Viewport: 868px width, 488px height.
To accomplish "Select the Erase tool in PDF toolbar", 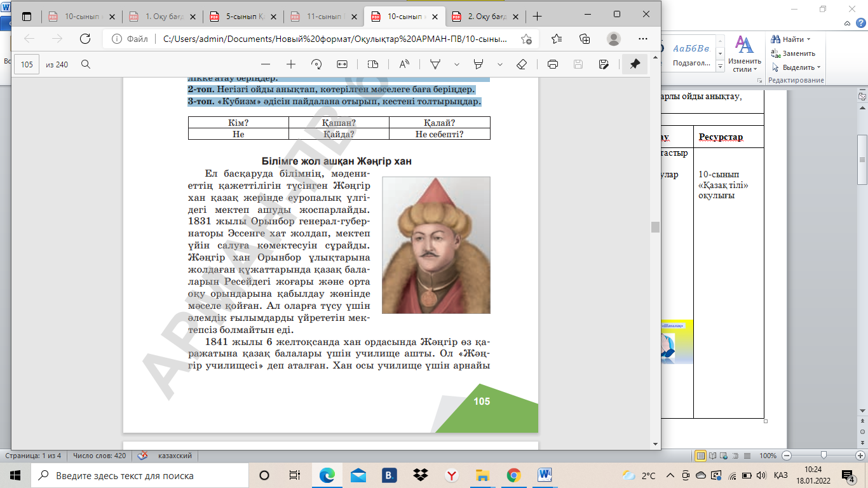I will 521,64.
